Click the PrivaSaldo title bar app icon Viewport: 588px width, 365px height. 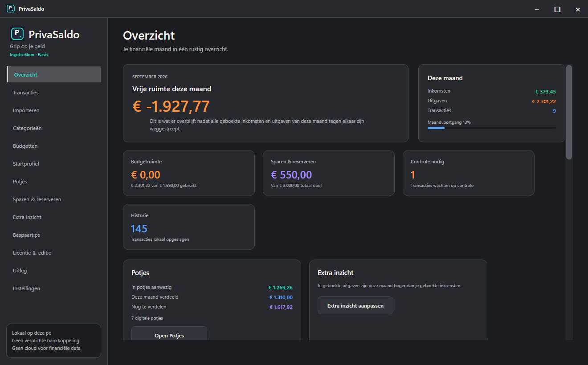[x=11, y=9]
